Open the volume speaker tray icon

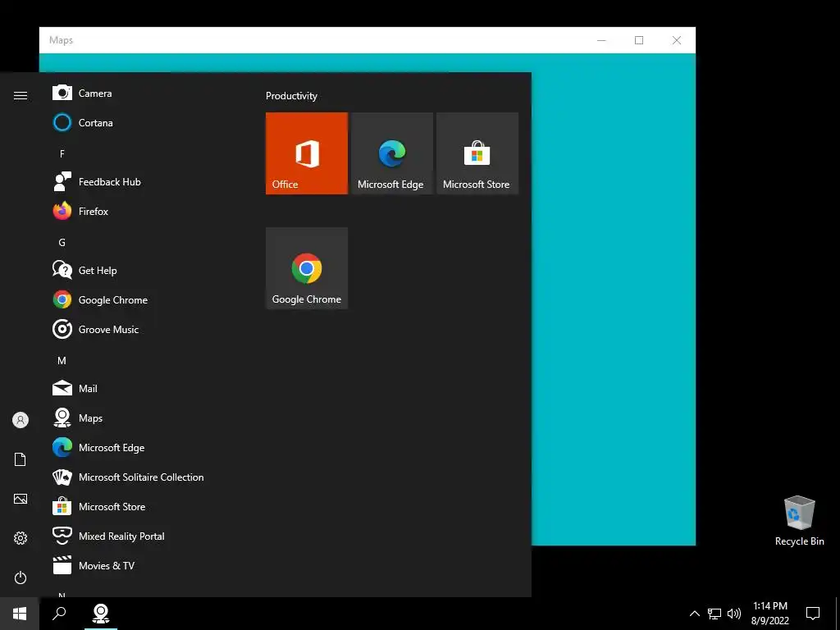734,614
